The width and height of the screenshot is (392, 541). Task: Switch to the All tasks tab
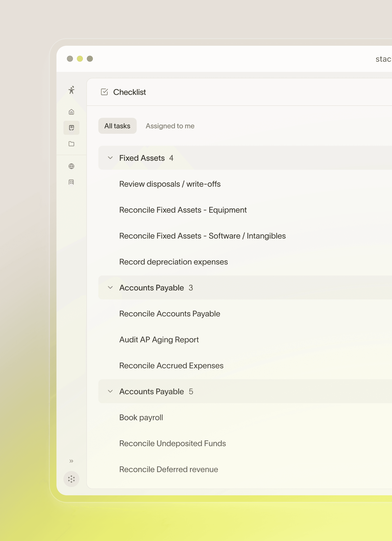click(118, 126)
